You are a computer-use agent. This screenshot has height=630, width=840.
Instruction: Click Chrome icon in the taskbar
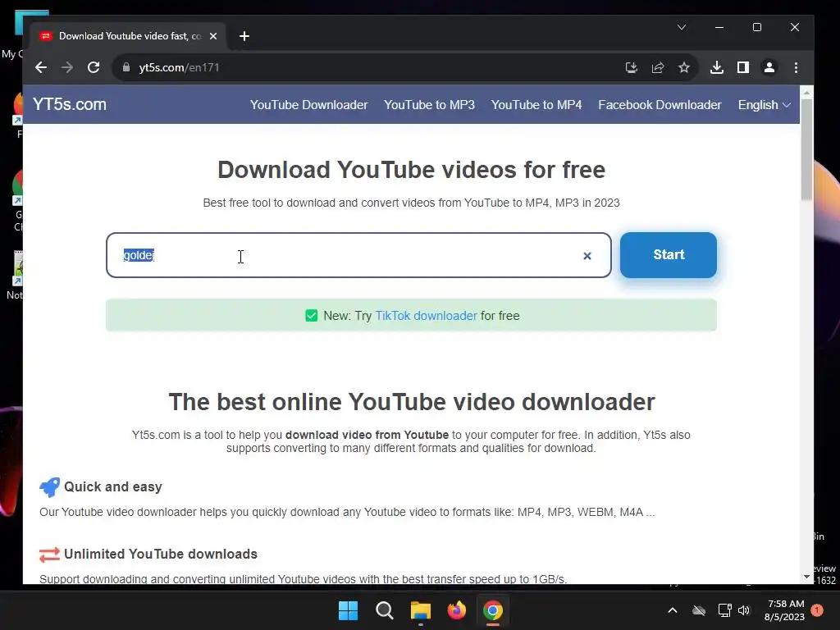click(493, 610)
